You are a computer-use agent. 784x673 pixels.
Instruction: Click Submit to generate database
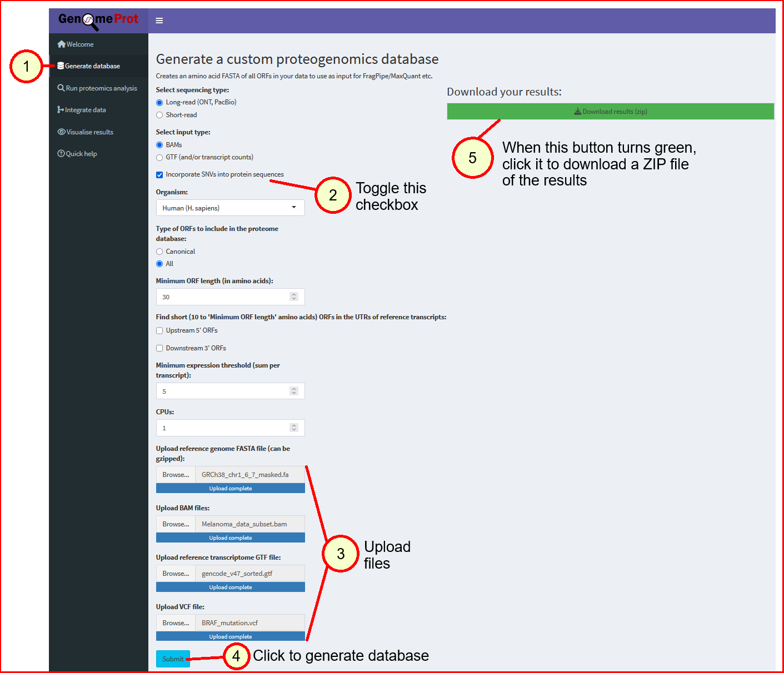pyautogui.click(x=173, y=659)
